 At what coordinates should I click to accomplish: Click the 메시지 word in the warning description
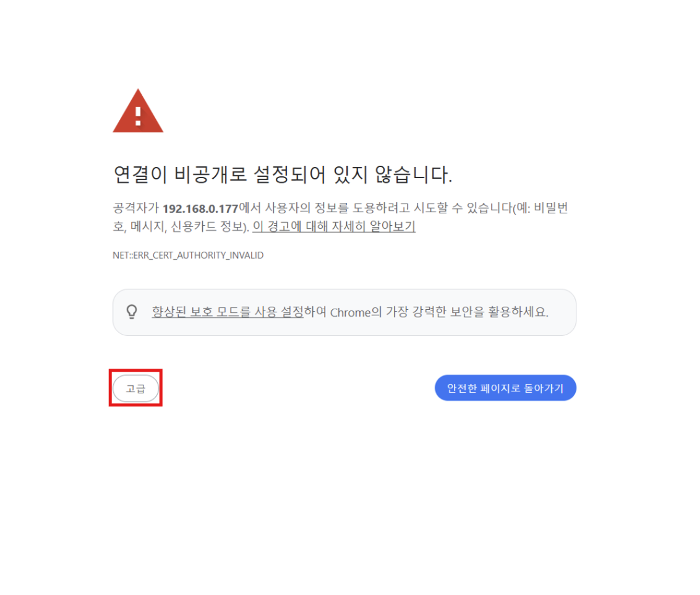[x=147, y=226]
